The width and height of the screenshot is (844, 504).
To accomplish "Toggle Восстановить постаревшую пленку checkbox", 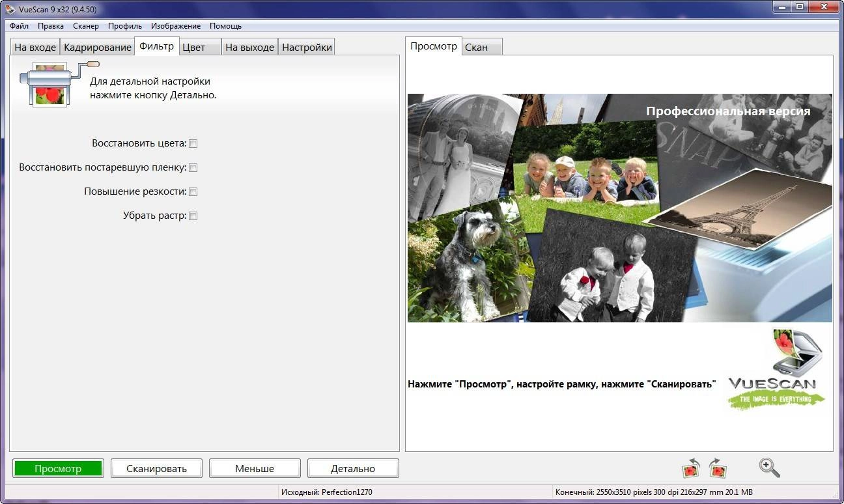I will click(x=193, y=167).
